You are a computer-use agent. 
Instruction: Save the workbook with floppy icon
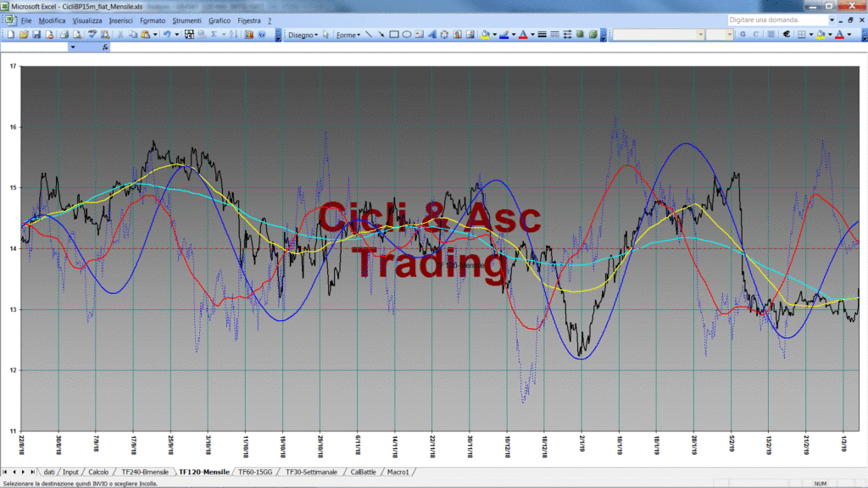click(x=36, y=34)
